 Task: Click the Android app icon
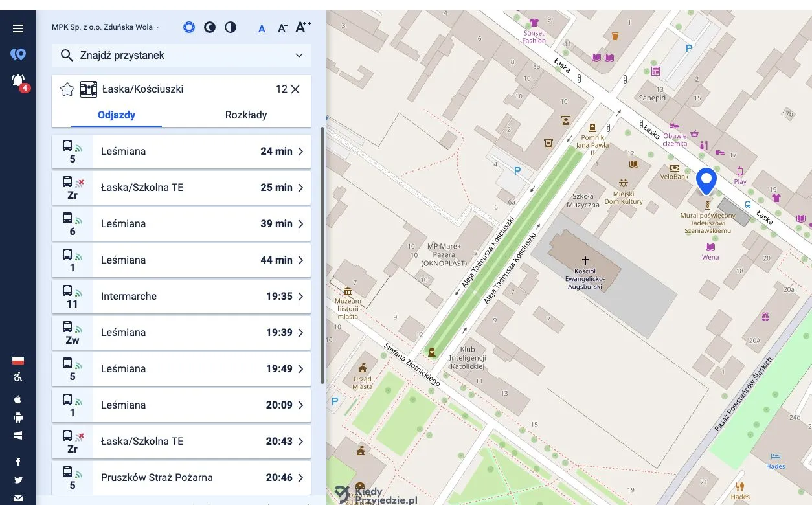click(18, 418)
